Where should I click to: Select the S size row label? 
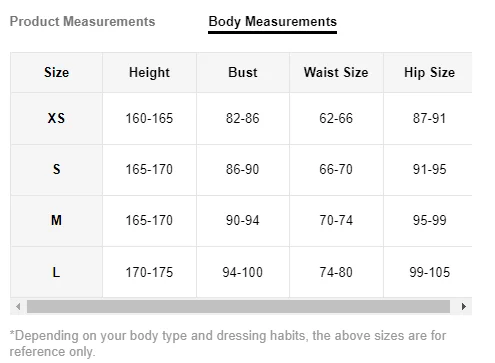tap(56, 170)
